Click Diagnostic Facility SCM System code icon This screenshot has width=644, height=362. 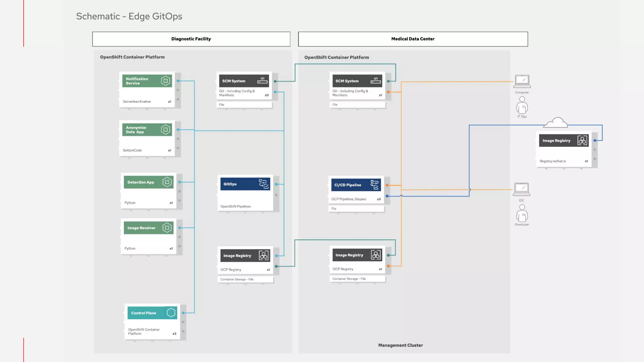point(263,80)
